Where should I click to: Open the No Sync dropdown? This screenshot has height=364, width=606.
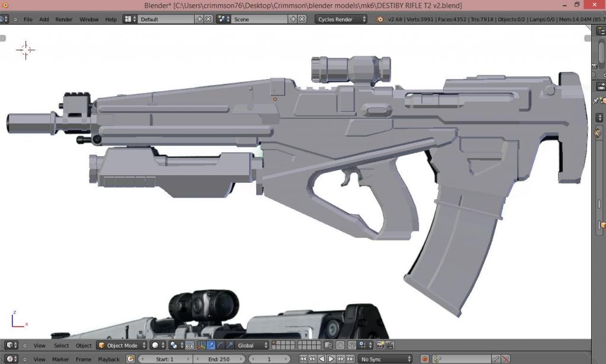[x=385, y=359]
